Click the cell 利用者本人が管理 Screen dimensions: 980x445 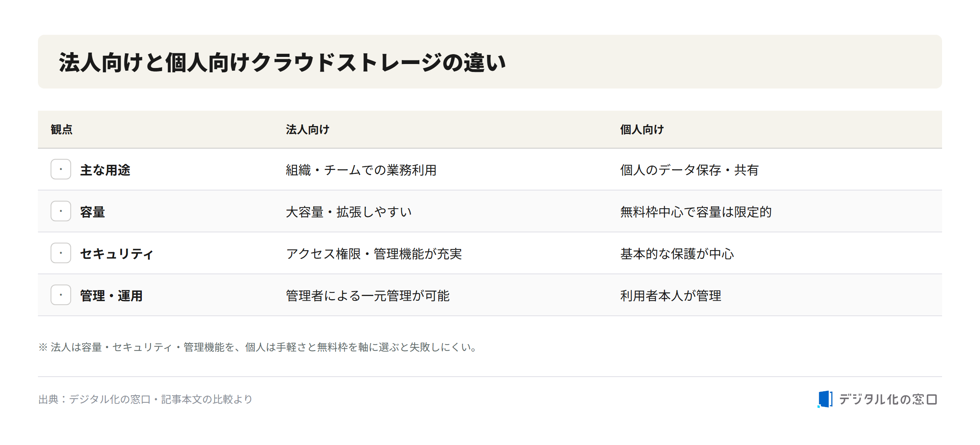[x=671, y=296]
